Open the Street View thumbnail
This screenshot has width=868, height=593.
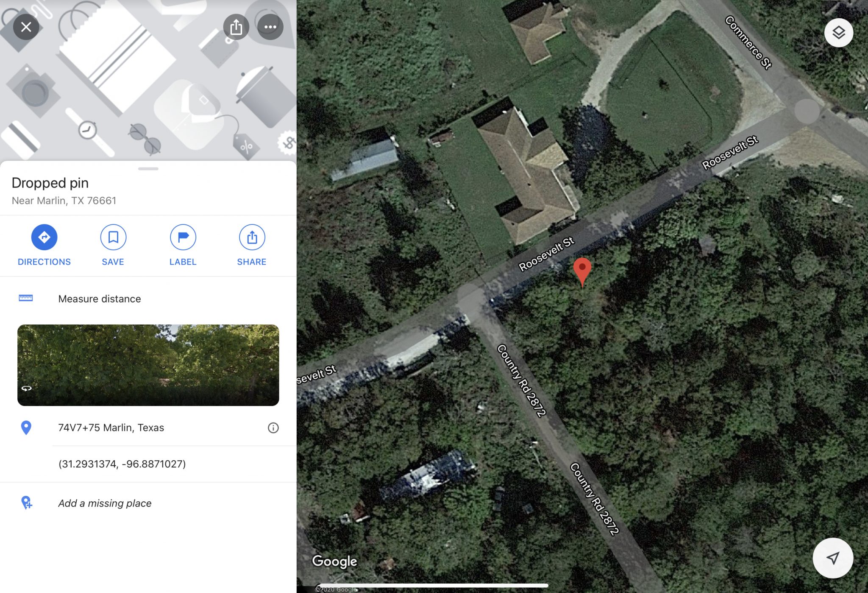(x=148, y=365)
